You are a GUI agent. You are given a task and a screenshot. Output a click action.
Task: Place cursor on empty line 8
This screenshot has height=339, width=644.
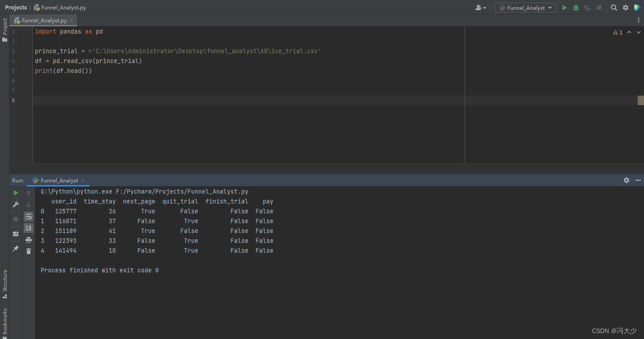336,100
